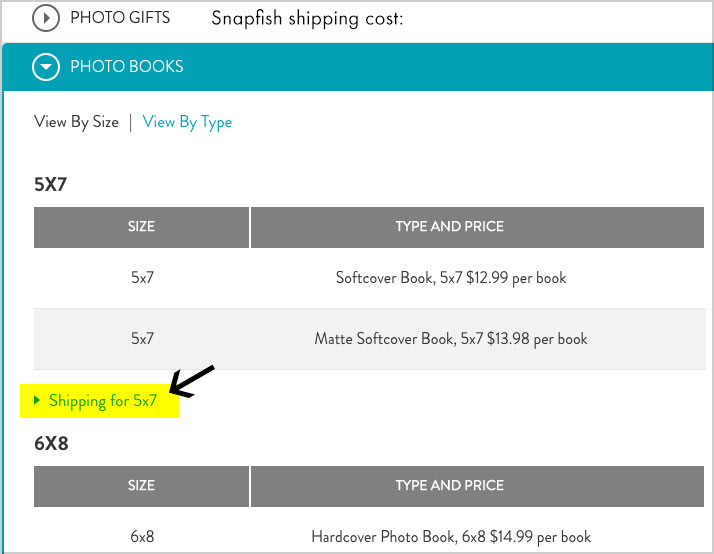Screen dimensions: 714x554
Task: Click the SIZE column header in 6X8 table
Action: pyautogui.click(x=141, y=486)
